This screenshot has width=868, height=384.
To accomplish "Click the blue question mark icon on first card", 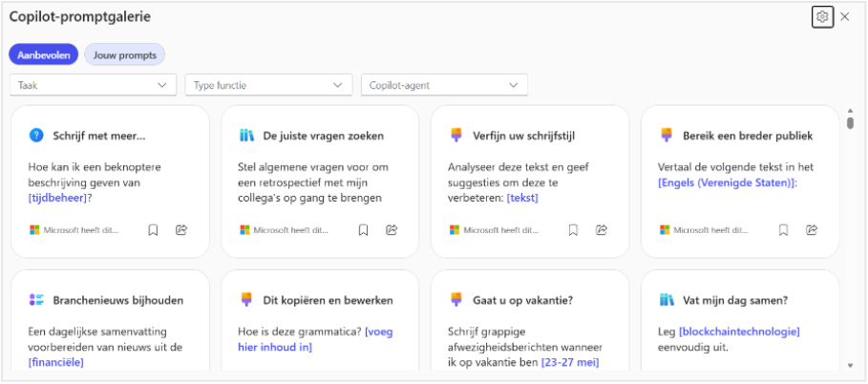I will (36, 136).
